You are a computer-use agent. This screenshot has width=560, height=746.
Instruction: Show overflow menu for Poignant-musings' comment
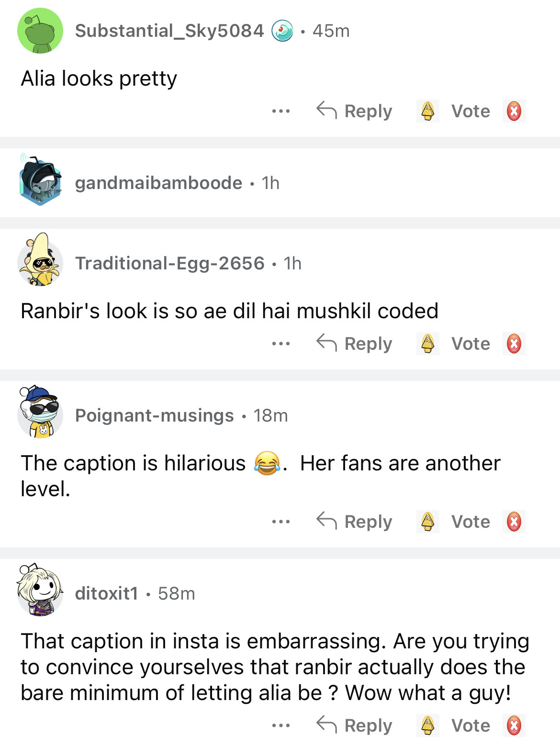click(x=280, y=522)
